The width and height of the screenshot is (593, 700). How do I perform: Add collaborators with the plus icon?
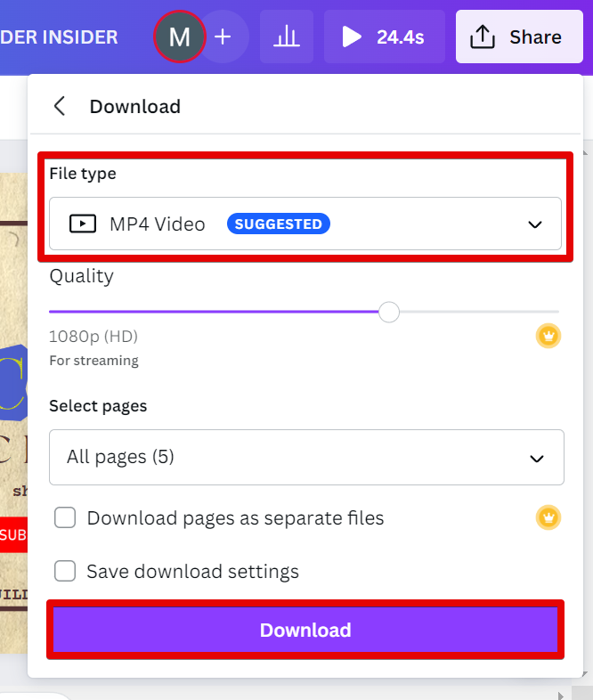223,37
